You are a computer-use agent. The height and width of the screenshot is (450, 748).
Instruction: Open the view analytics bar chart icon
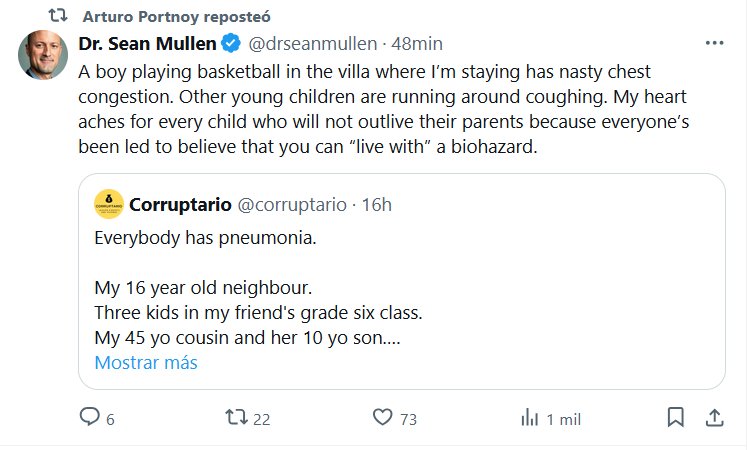530,417
